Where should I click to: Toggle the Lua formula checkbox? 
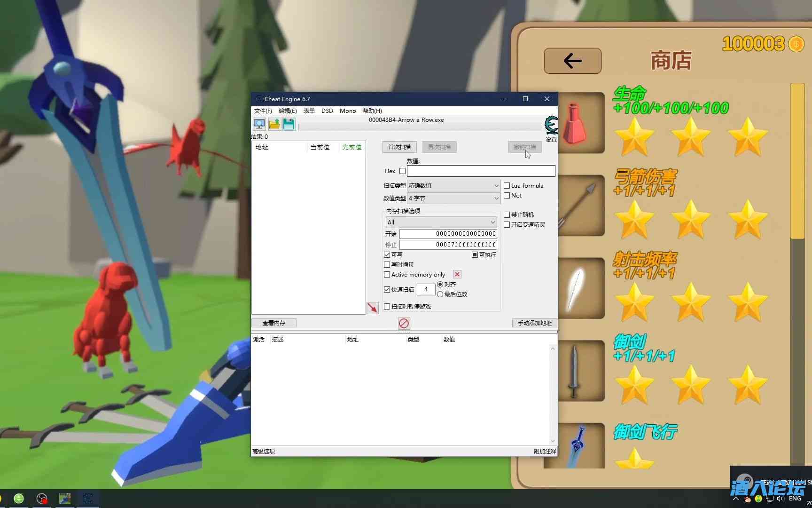(507, 186)
